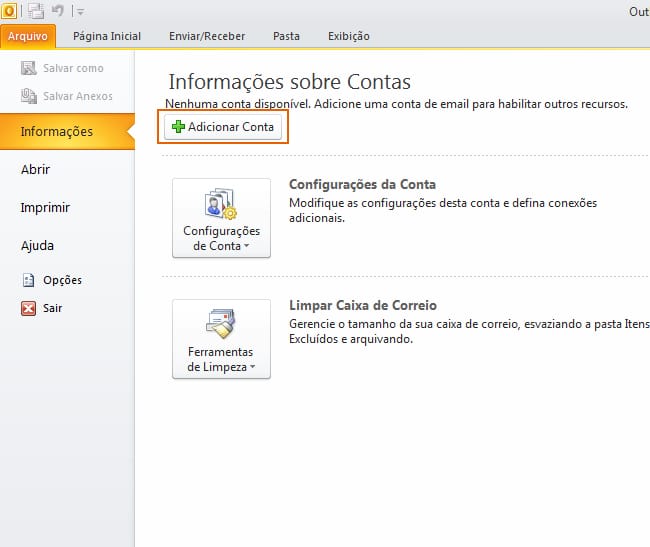Open the Enviar/Receber ribbon tab
This screenshot has height=547, width=650.
(x=206, y=36)
